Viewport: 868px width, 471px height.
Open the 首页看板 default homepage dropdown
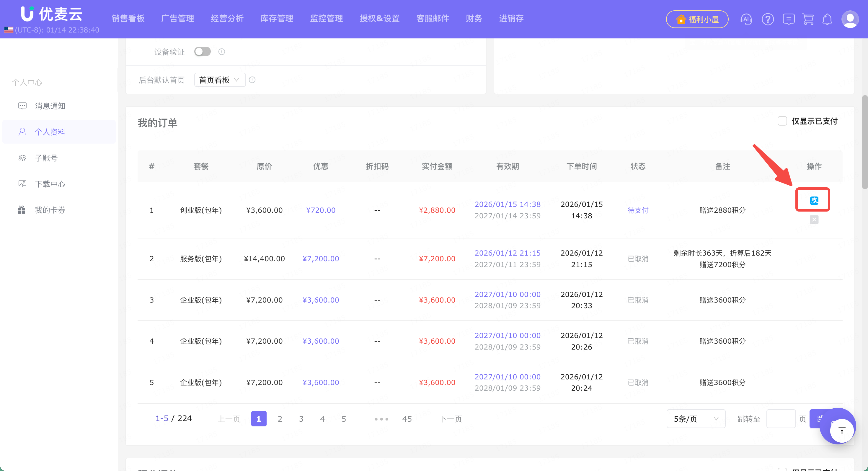[x=219, y=80]
